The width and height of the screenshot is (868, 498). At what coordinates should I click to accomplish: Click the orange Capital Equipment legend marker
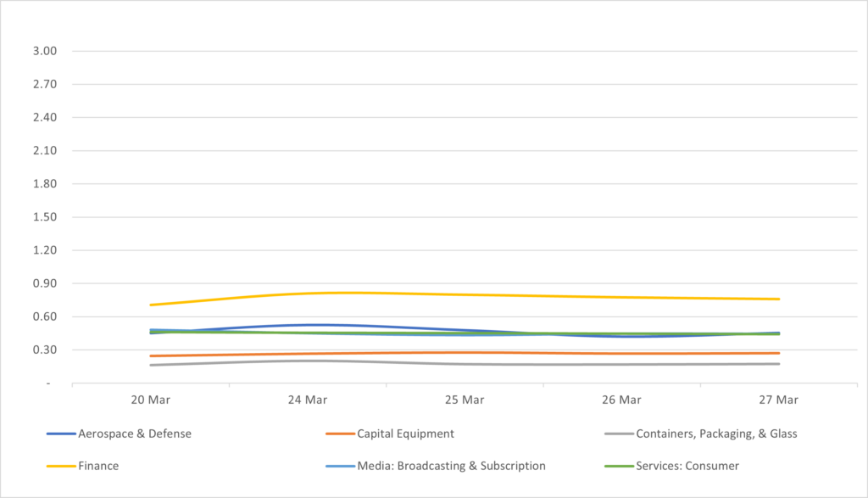coord(338,434)
